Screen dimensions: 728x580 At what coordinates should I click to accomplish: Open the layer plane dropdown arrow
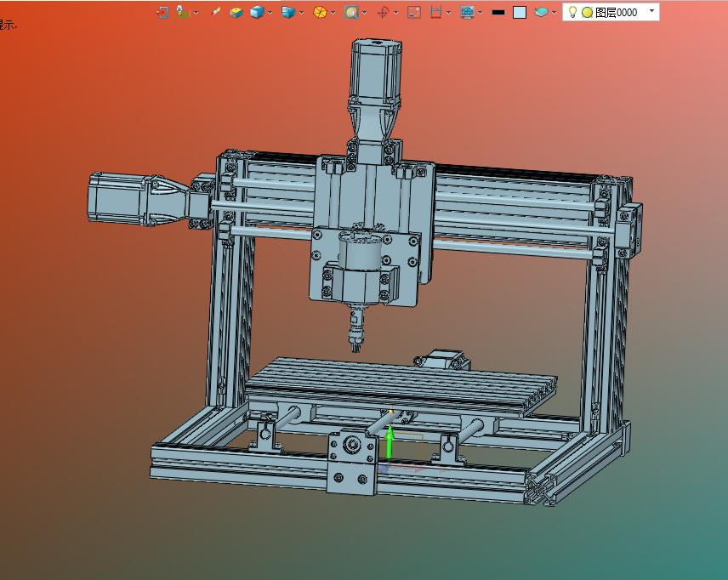click(554, 13)
